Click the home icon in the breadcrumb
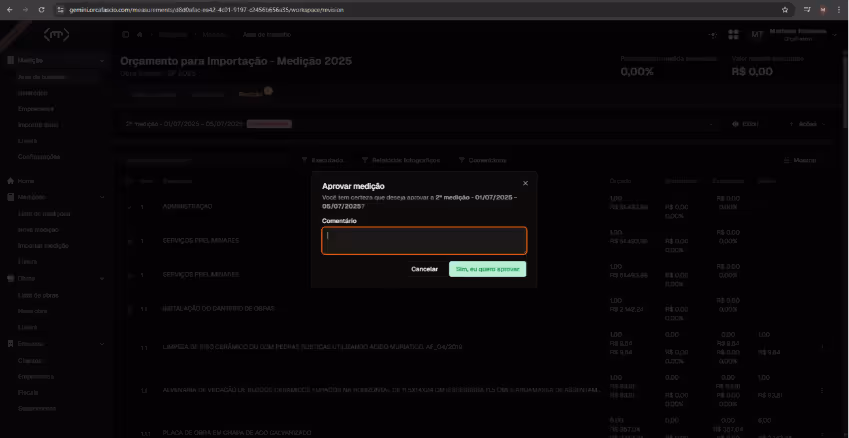 point(140,35)
